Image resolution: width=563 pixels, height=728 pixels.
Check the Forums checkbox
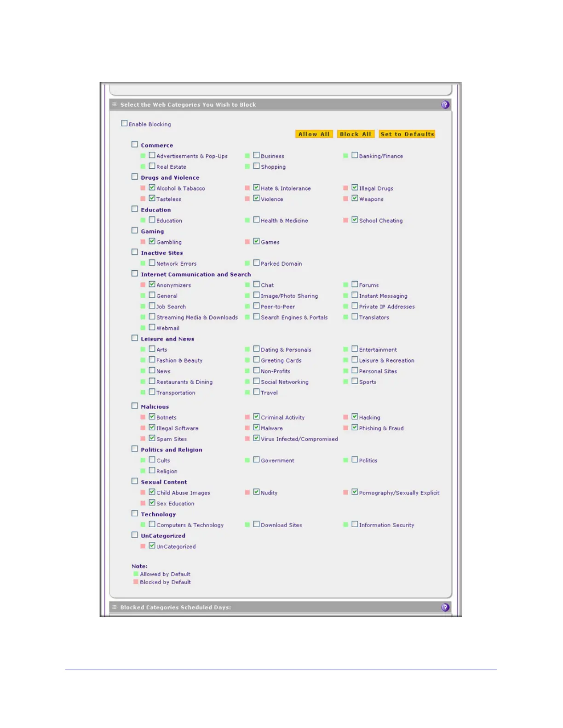[x=355, y=284]
